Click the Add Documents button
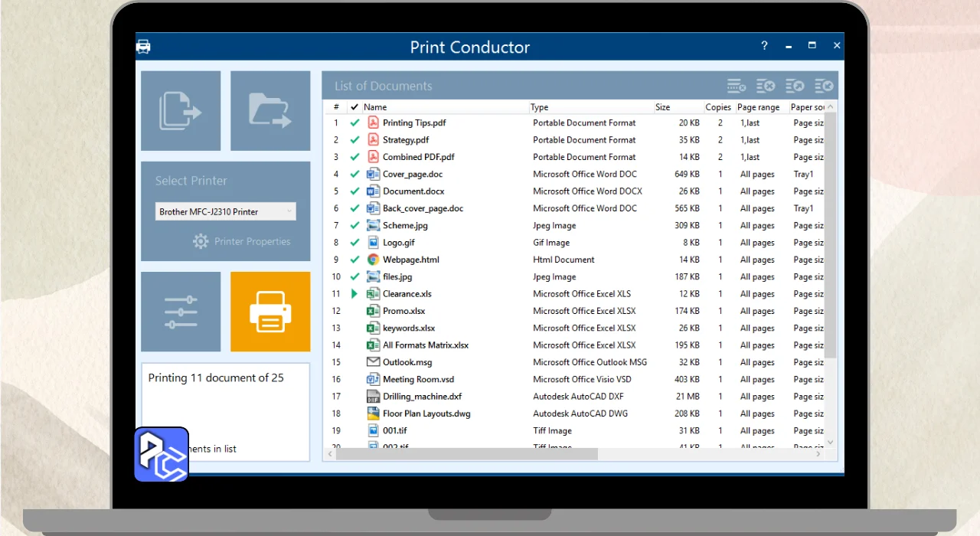The width and height of the screenshot is (980, 536). 181,111
